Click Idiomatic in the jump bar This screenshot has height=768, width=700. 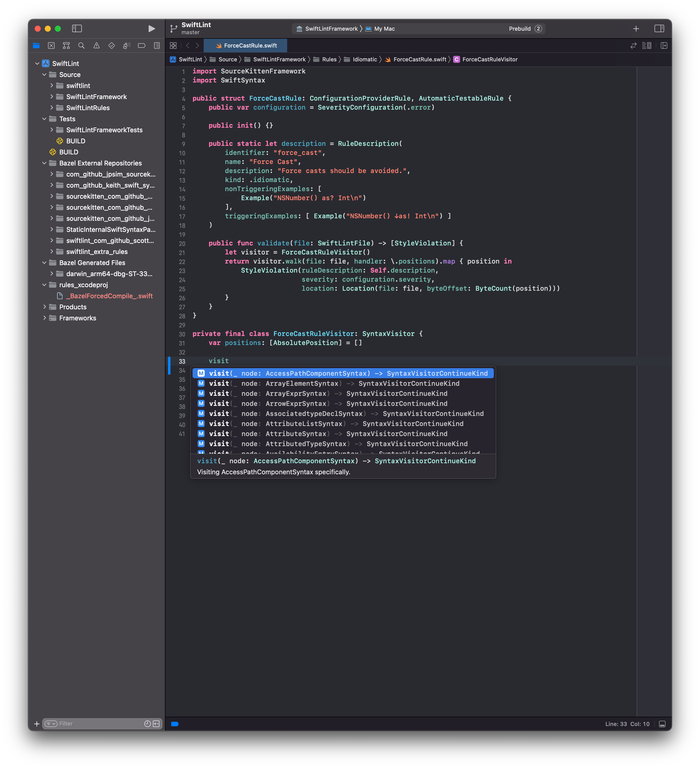pos(360,59)
